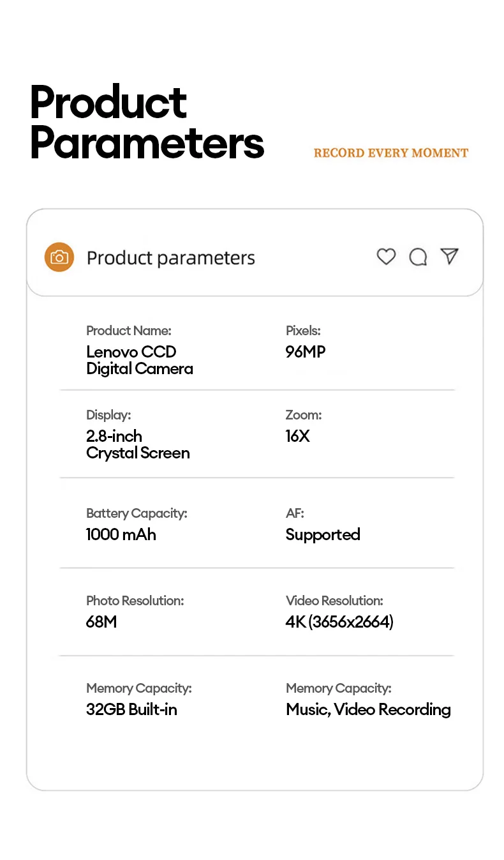Click the Music, Video Recording text
Screen dimensions: 504x860
368,709
